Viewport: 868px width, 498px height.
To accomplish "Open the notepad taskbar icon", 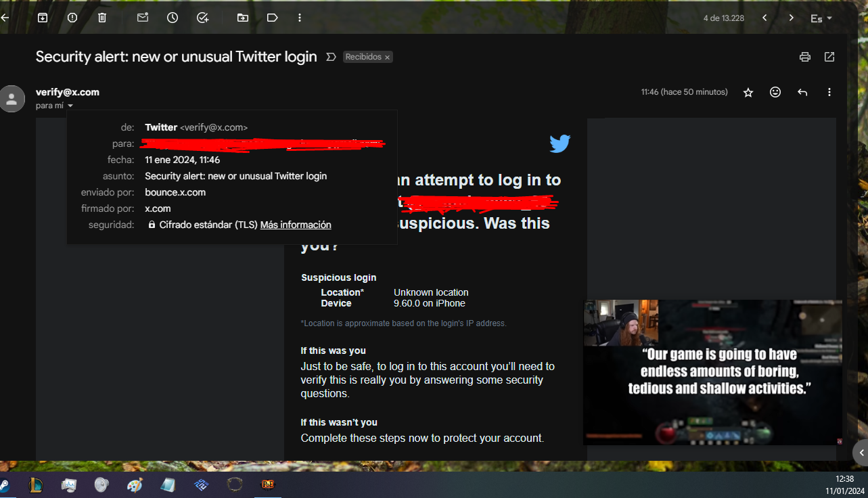I will point(168,484).
